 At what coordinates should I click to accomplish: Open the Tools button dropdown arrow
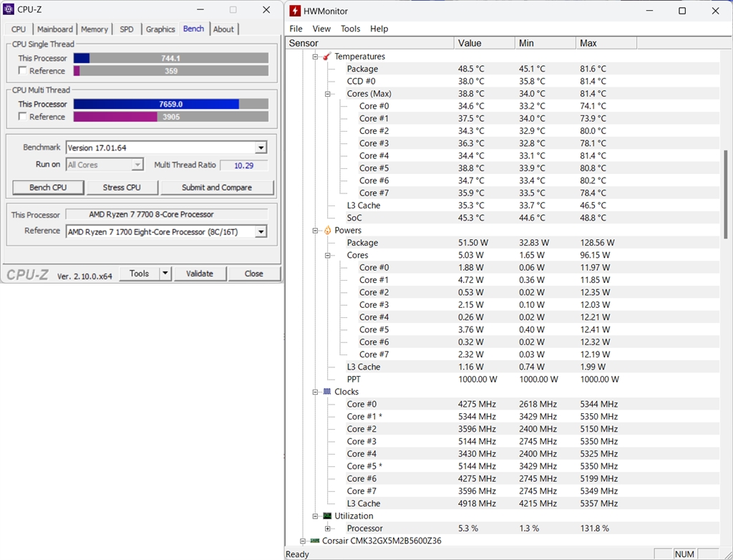[x=165, y=274]
